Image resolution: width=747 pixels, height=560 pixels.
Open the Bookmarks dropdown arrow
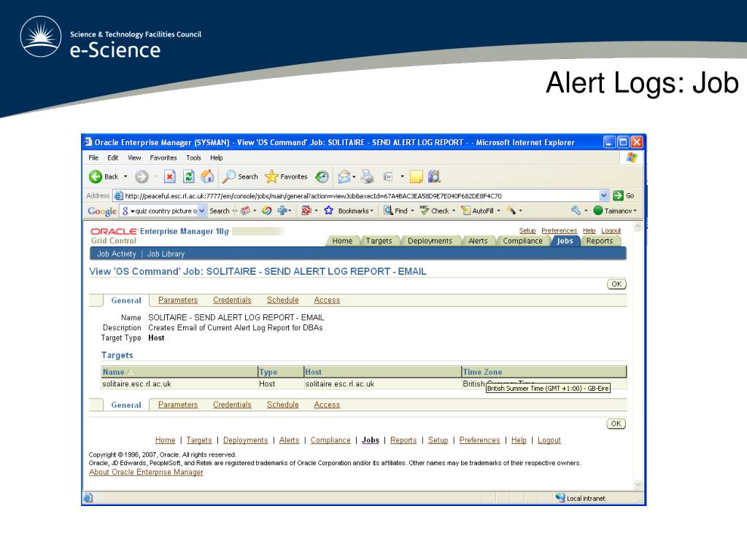371,211
